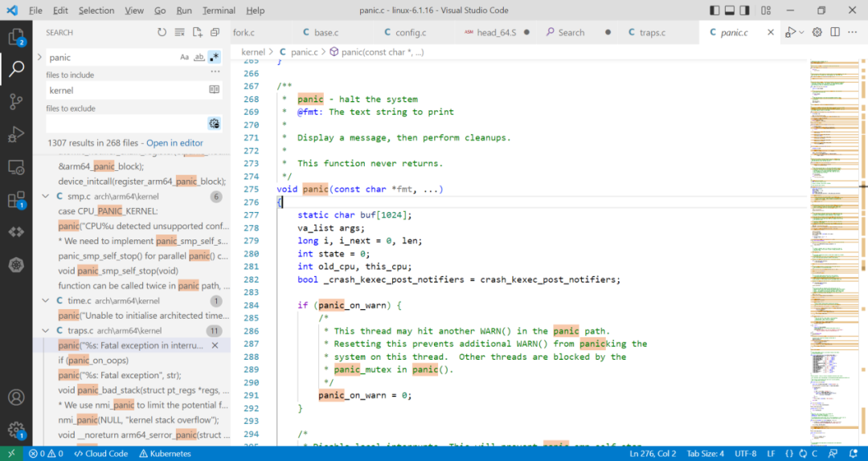Refresh the search results
The height and width of the screenshot is (461, 868).
click(162, 32)
